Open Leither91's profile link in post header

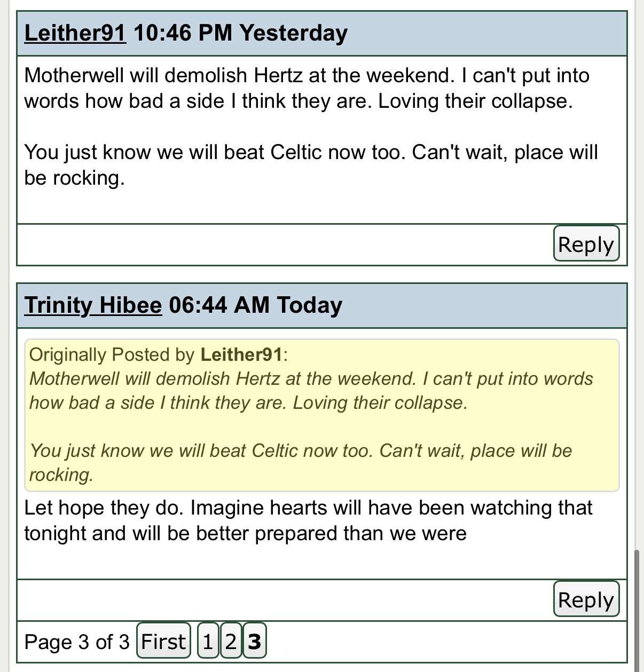click(75, 33)
